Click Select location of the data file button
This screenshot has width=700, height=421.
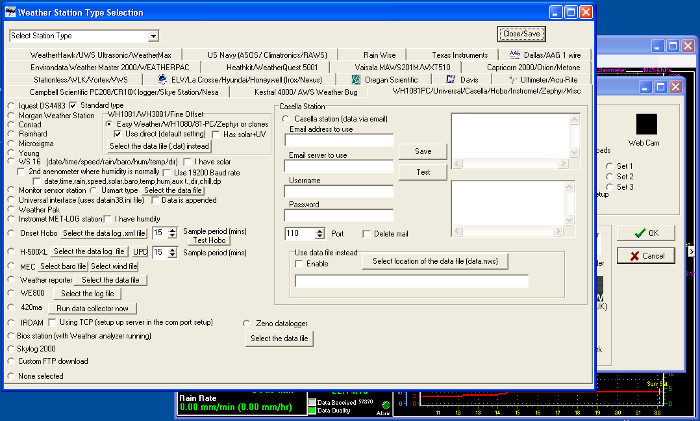[x=435, y=261]
